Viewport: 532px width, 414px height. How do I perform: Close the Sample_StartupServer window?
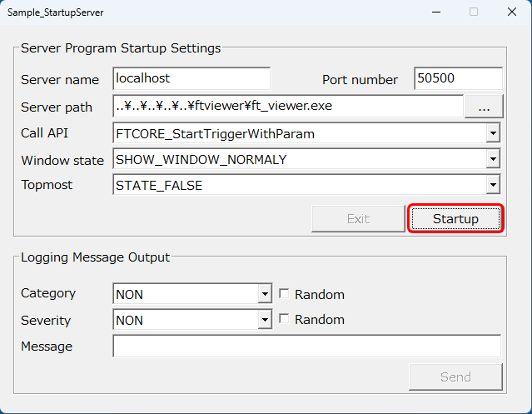click(x=511, y=12)
